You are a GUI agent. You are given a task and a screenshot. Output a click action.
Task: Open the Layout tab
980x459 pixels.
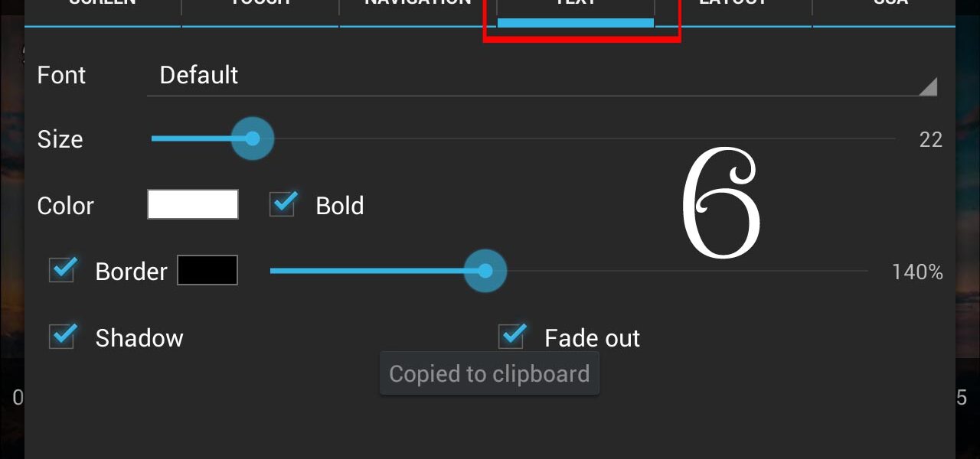(x=733, y=8)
